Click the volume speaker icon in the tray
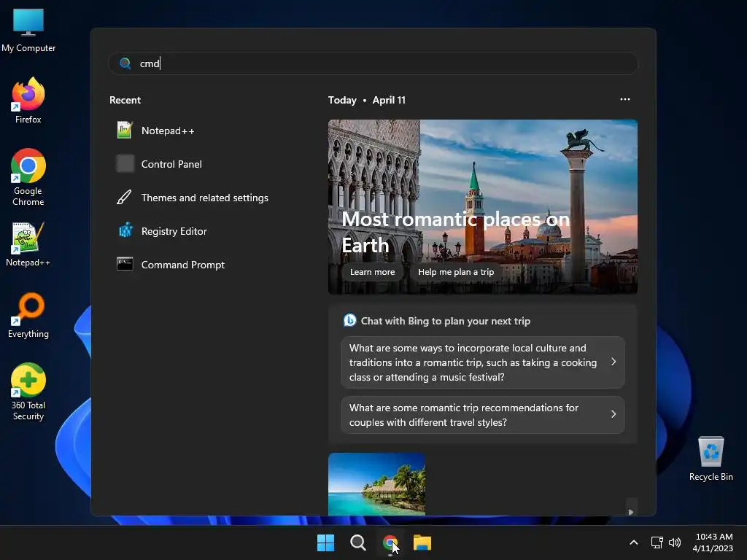The image size is (747, 560). [675, 542]
